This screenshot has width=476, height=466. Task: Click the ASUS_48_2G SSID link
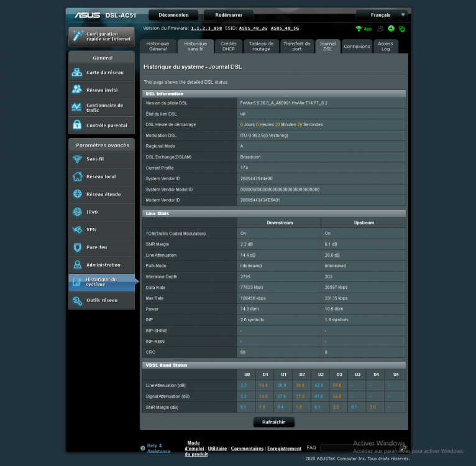[x=254, y=29]
